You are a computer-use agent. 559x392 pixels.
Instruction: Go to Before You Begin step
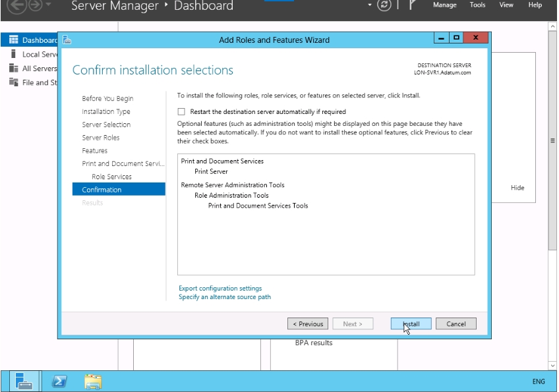tap(107, 98)
